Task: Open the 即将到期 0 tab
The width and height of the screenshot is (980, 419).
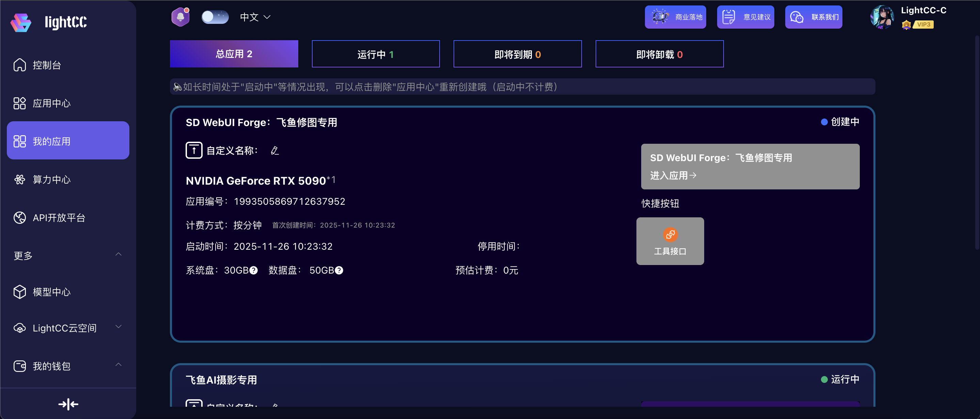Action: [x=517, y=55]
